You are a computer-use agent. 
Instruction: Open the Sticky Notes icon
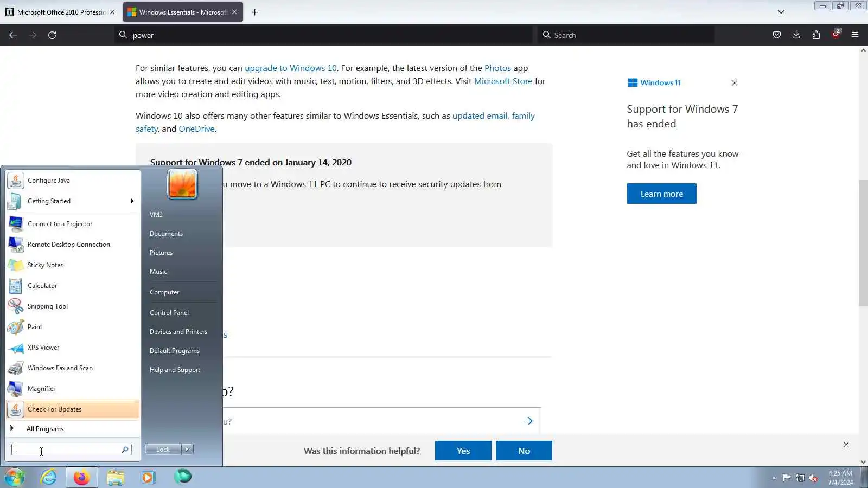(16, 265)
